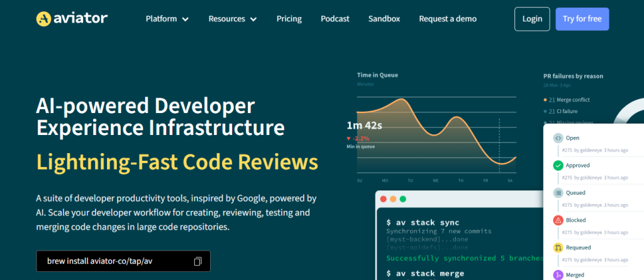
Task: Click the Approved status label
Action: (x=577, y=166)
